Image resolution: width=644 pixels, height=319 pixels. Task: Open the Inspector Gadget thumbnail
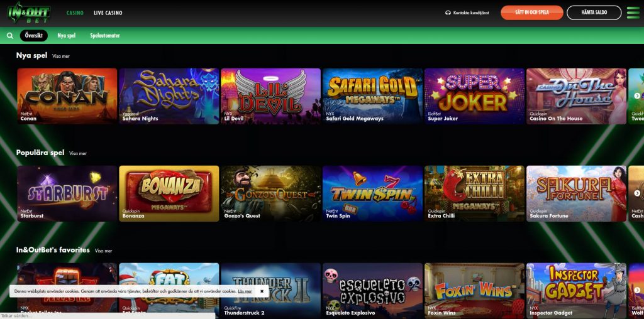click(x=577, y=291)
